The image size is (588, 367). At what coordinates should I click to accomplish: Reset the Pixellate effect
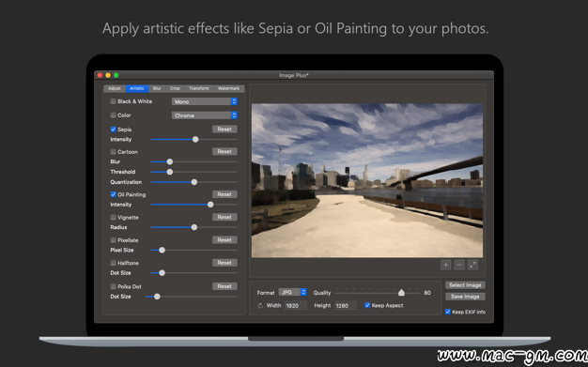[224, 240]
